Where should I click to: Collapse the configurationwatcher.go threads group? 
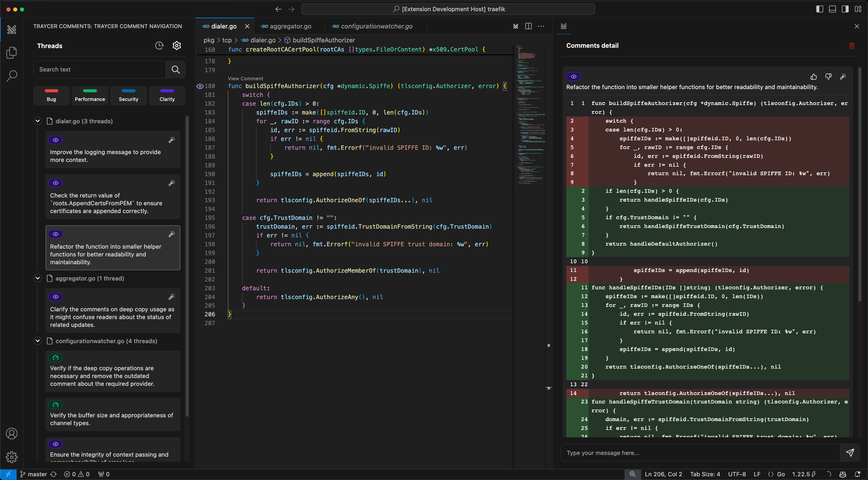(x=38, y=341)
